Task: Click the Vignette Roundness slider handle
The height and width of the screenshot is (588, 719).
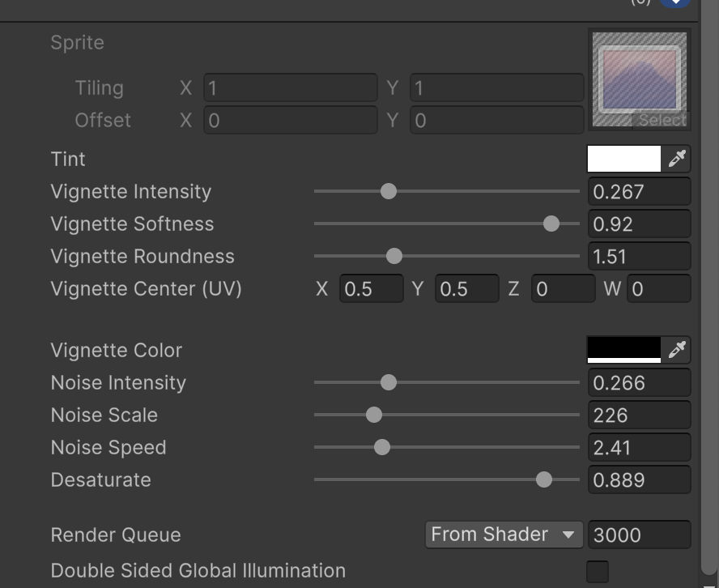Action: pyautogui.click(x=394, y=256)
